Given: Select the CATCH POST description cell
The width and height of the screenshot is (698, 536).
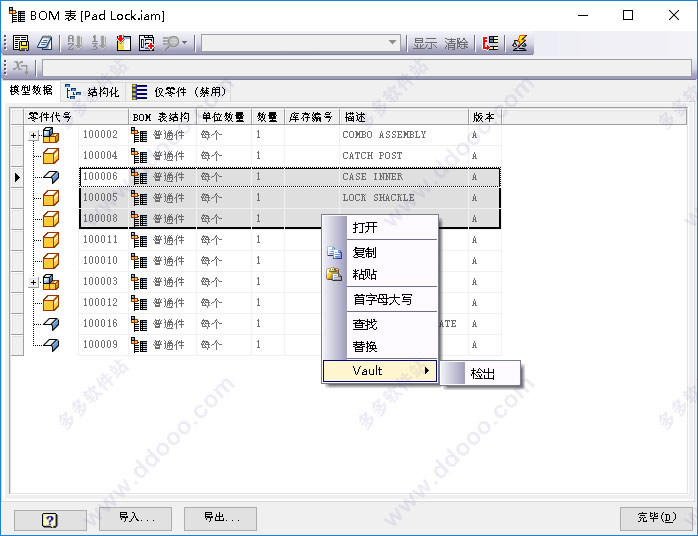Looking at the screenshot, I should (x=404, y=156).
